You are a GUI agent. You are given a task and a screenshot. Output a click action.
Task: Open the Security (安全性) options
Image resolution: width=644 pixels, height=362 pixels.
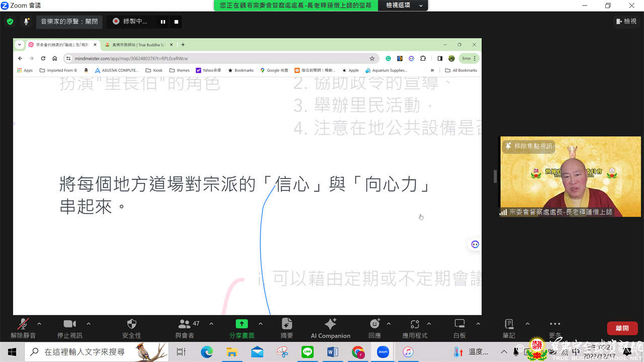(131, 328)
